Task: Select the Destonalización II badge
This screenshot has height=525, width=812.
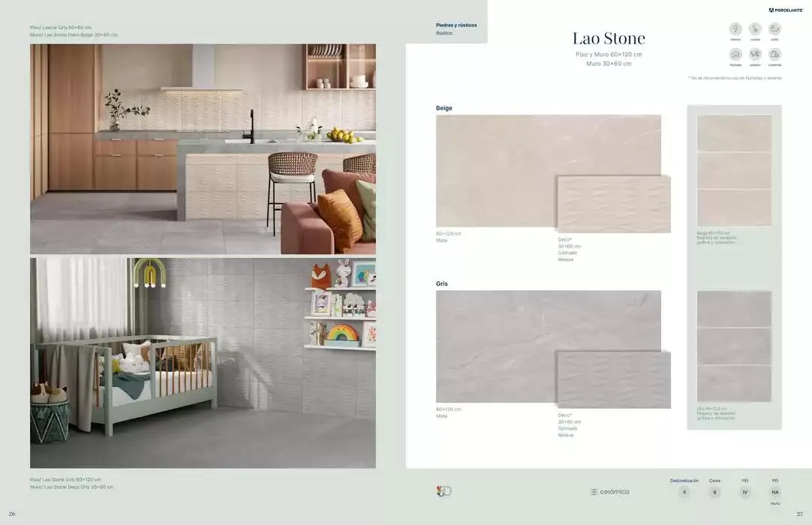Action: coord(684,492)
